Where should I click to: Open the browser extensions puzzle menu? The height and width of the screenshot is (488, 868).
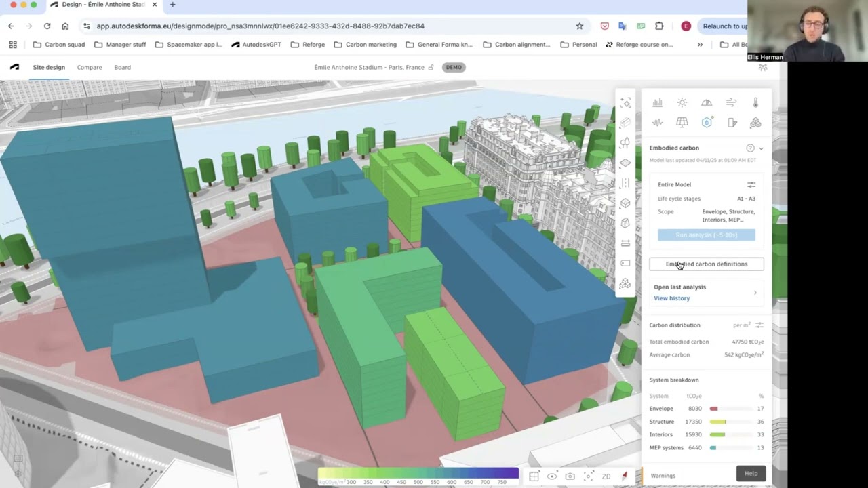(659, 26)
